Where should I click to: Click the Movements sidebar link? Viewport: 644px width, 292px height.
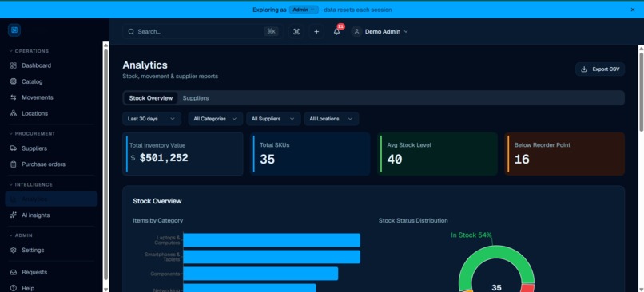(x=51, y=97)
